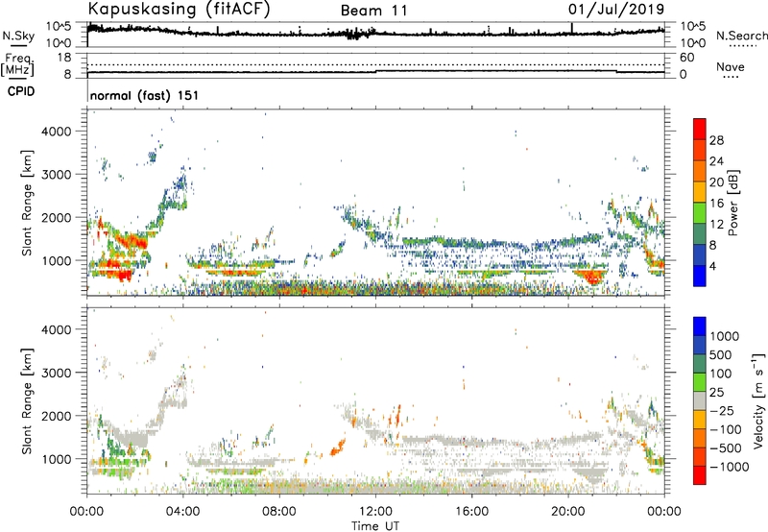Click the 'Kapuskasing (fitACF)' title text
The height and width of the screenshot is (532, 768).
179,9
